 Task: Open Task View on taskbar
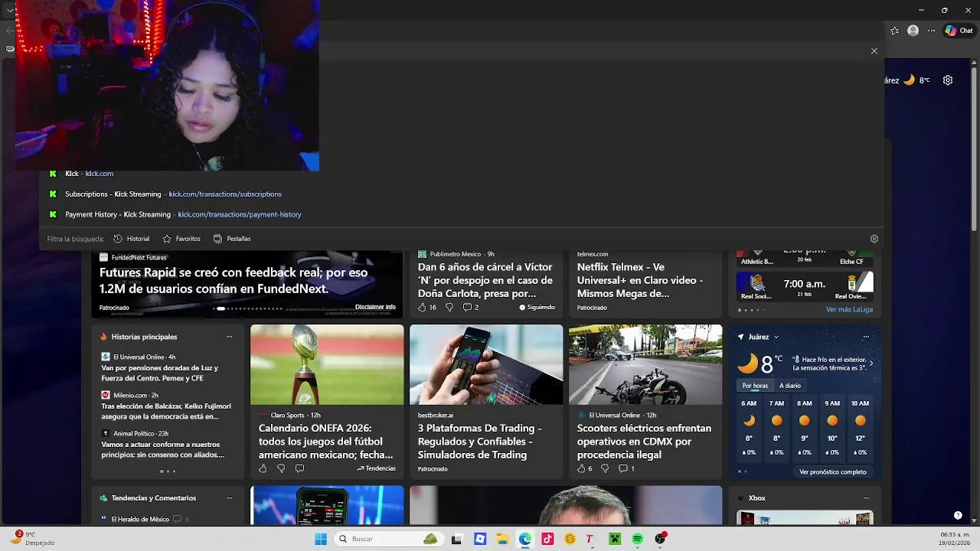[457, 539]
